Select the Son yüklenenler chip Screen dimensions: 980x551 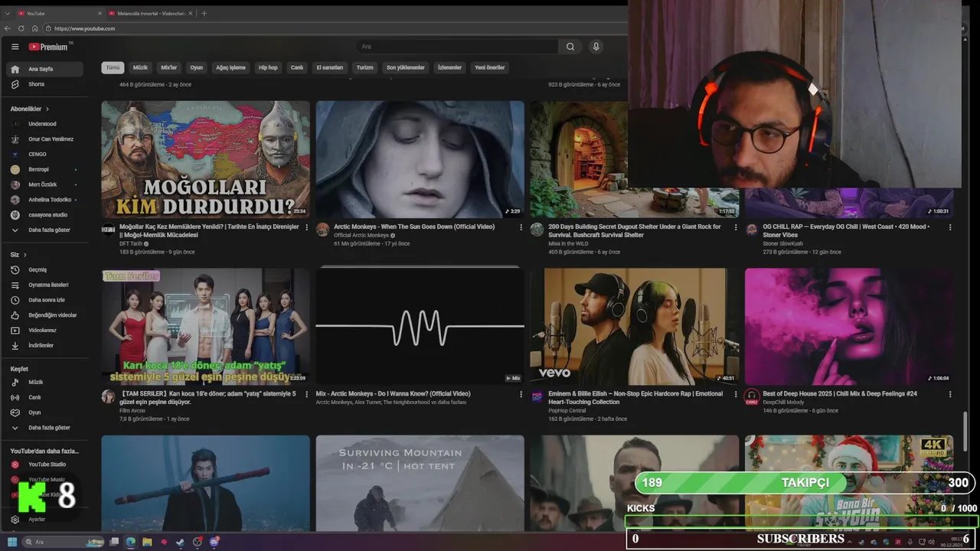pos(405,67)
